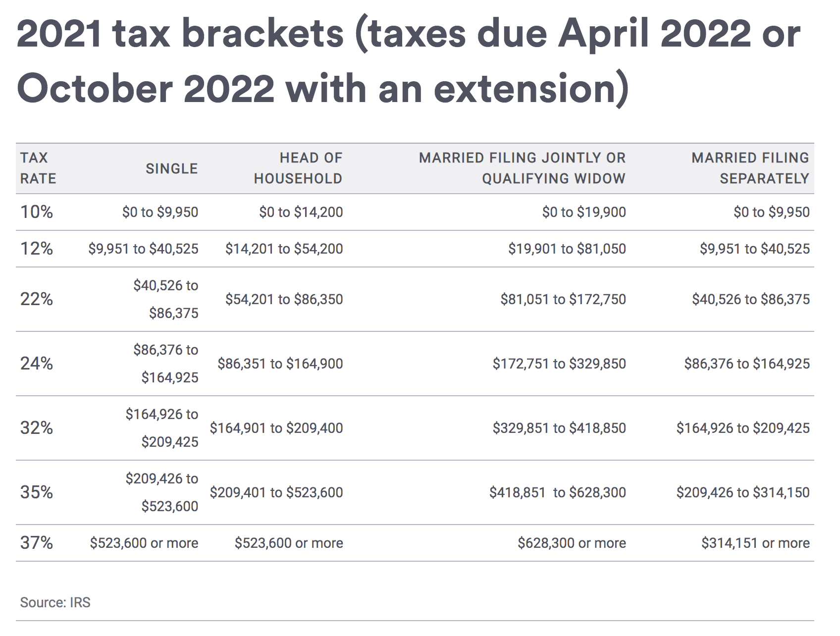The height and width of the screenshot is (636, 840).
Task: Click the Married Filing Separately header
Action: (750, 168)
